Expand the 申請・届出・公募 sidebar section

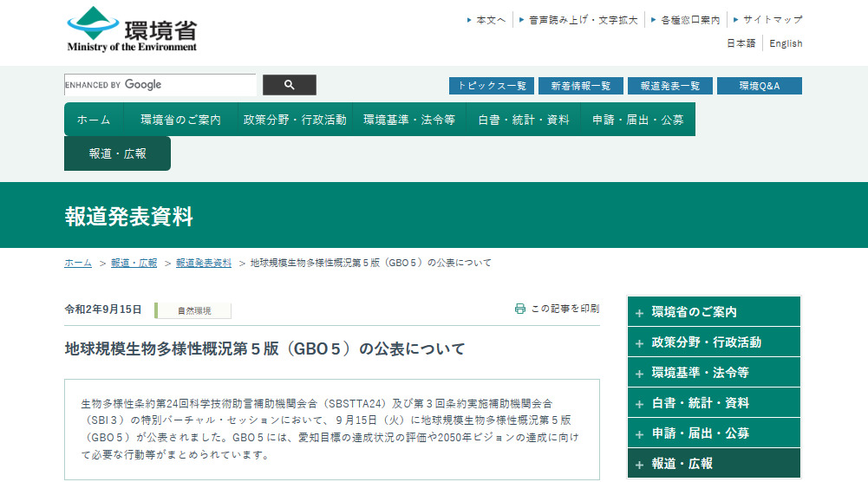click(639, 433)
